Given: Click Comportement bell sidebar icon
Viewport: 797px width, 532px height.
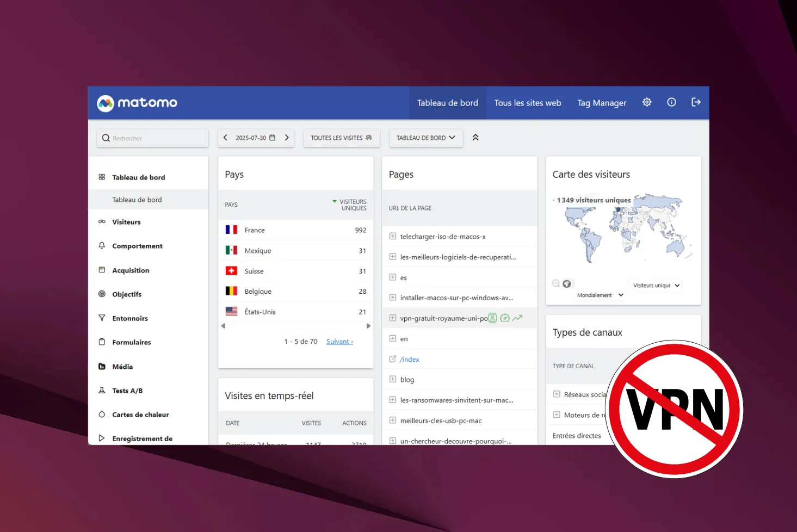Looking at the screenshot, I should click(102, 245).
